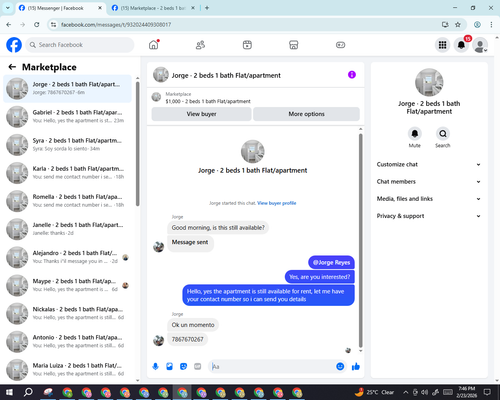Open the Notifications bell with badge 15
This screenshot has height=400, width=500.
[x=461, y=45]
